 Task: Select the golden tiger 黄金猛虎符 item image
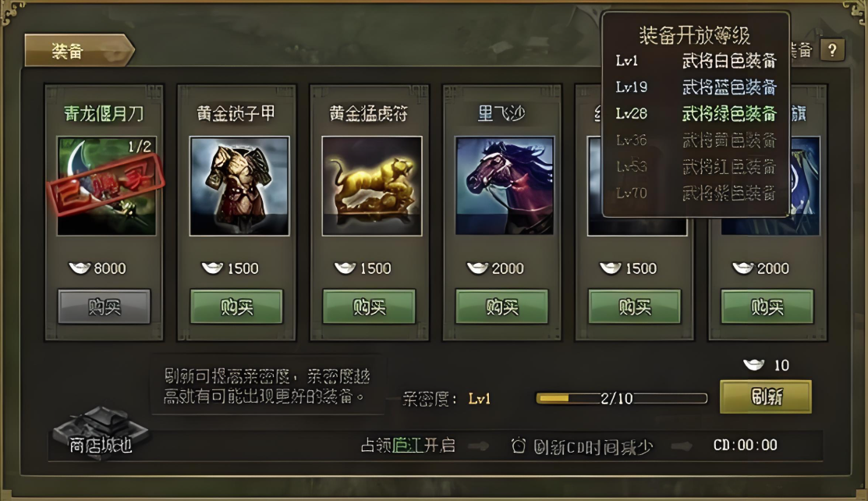372,187
